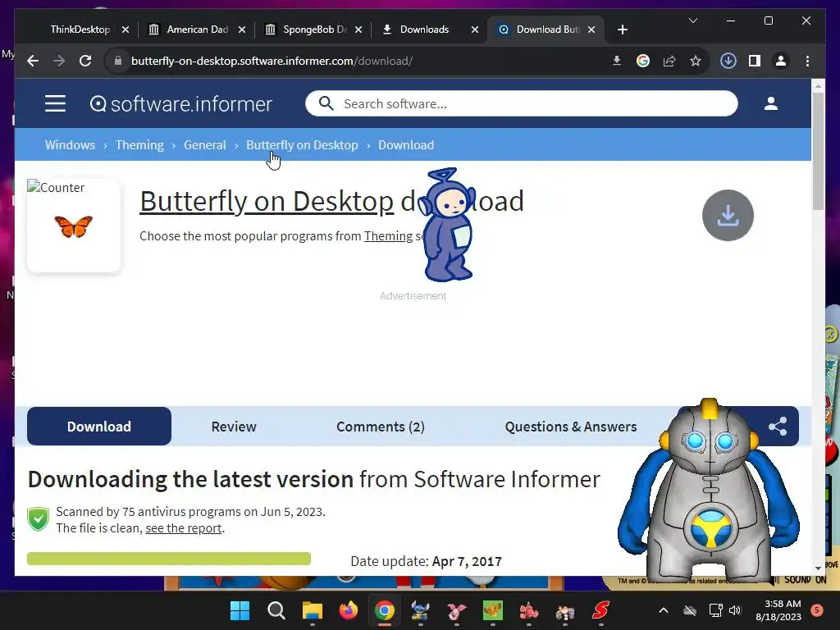The width and height of the screenshot is (840, 630).
Task: Click the green download progress bar
Action: [x=169, y=558]
